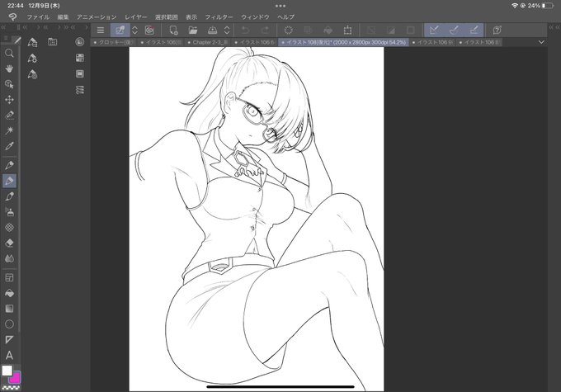Open the 編集 menu
Image resolution: width=561 pixels, height=392 pixels.
tap(63, 17)
